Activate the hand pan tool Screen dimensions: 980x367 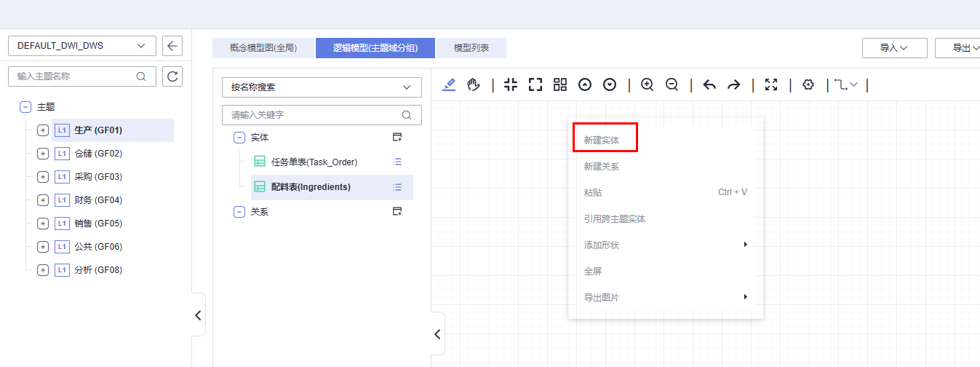(474, 84)
